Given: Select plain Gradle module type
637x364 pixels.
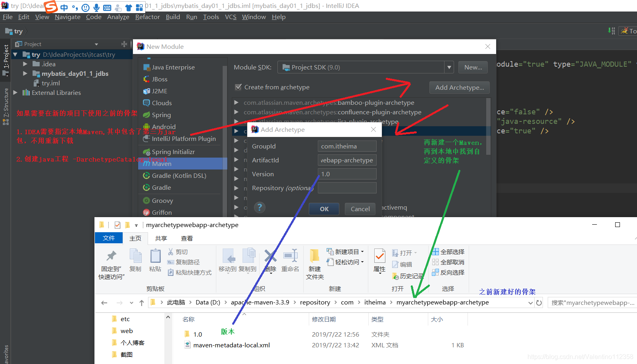Looking at the screenshot, I should [x=157, y=188].
